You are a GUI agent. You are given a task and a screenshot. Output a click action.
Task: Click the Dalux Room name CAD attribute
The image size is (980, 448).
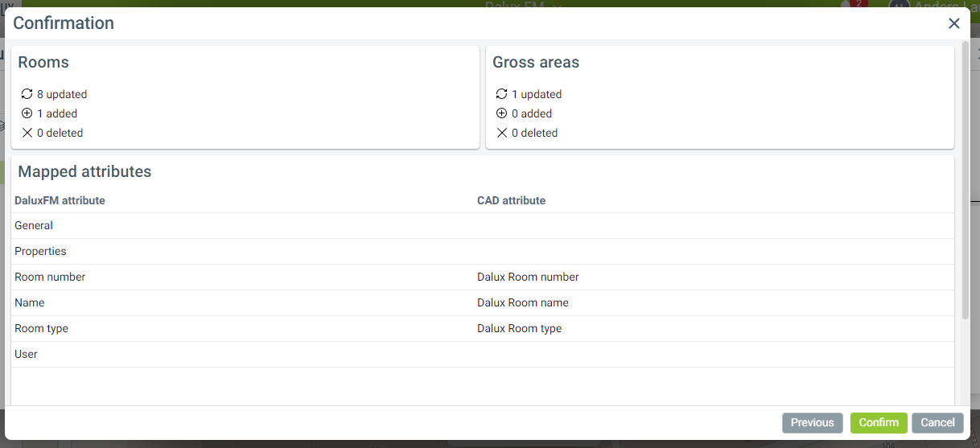[522, 302]
